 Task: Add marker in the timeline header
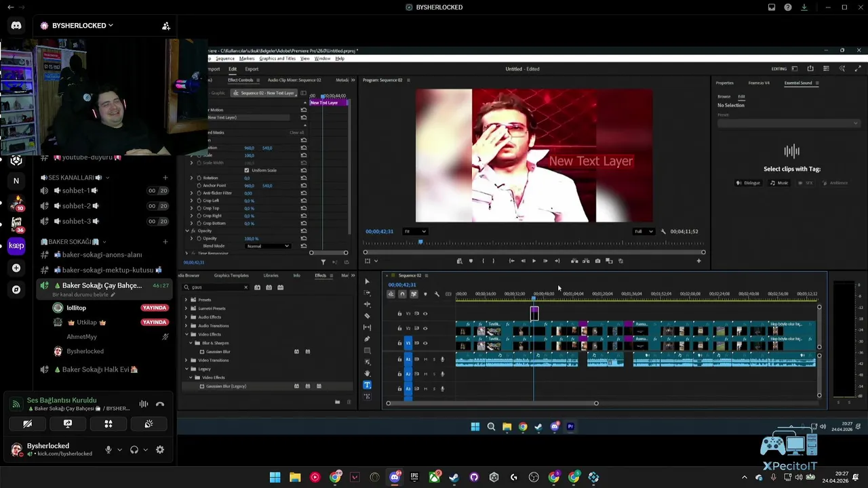425,294
